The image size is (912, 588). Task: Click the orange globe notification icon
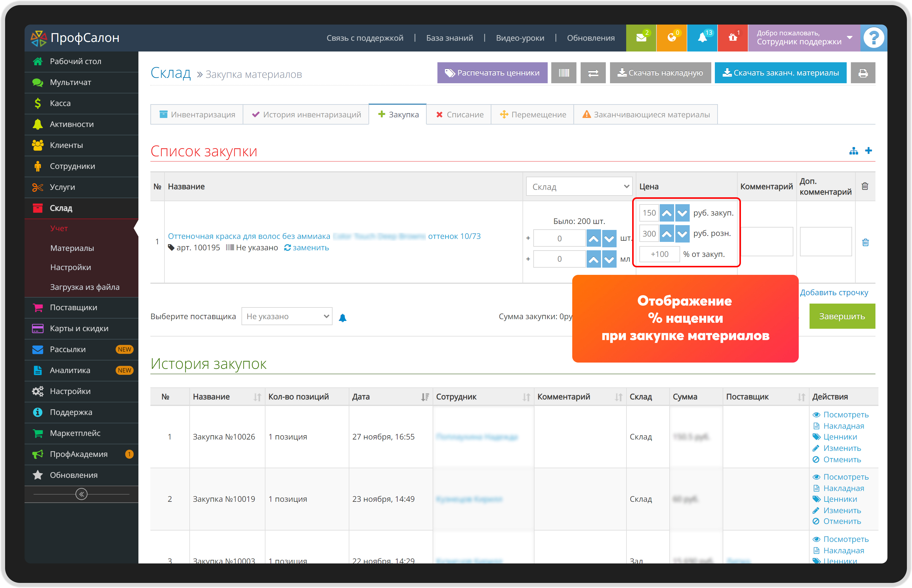tap(672, 38)
